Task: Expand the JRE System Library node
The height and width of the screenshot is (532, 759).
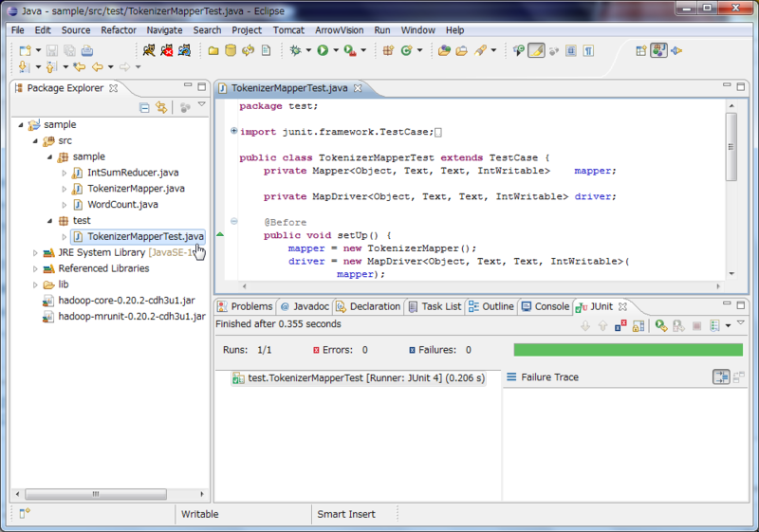Action: 36,253
